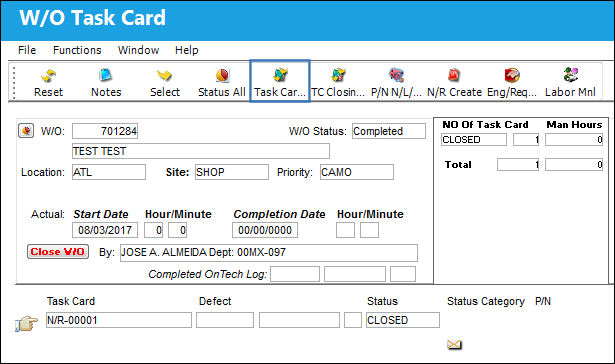615x364 pixels.
Task: Click the W/O number field 701284
Action: [105, 131]
